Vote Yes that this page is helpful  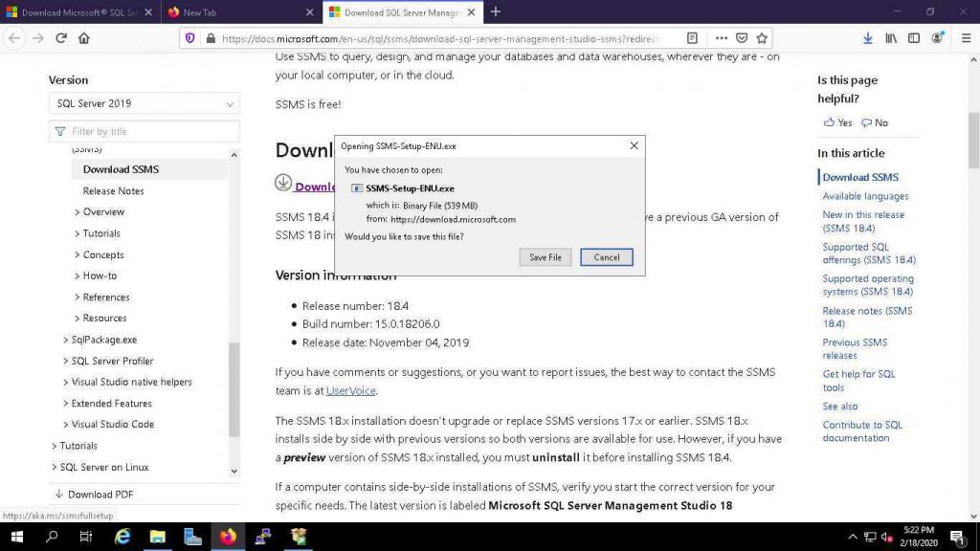pyautogui.click(x=836, y=122)
